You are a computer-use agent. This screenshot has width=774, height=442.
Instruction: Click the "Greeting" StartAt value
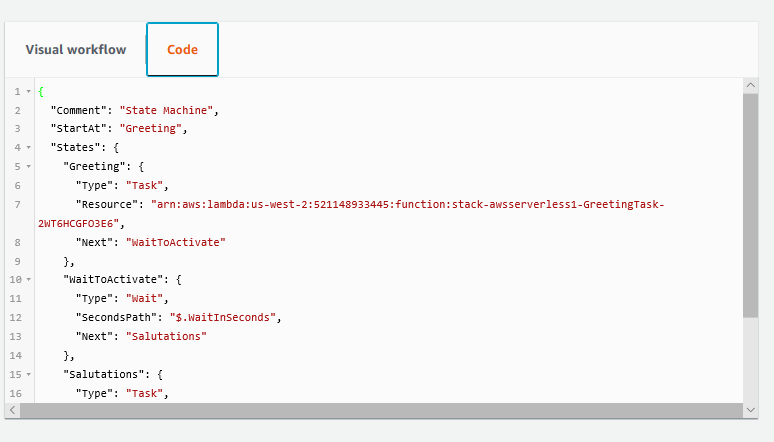[151, 128]
